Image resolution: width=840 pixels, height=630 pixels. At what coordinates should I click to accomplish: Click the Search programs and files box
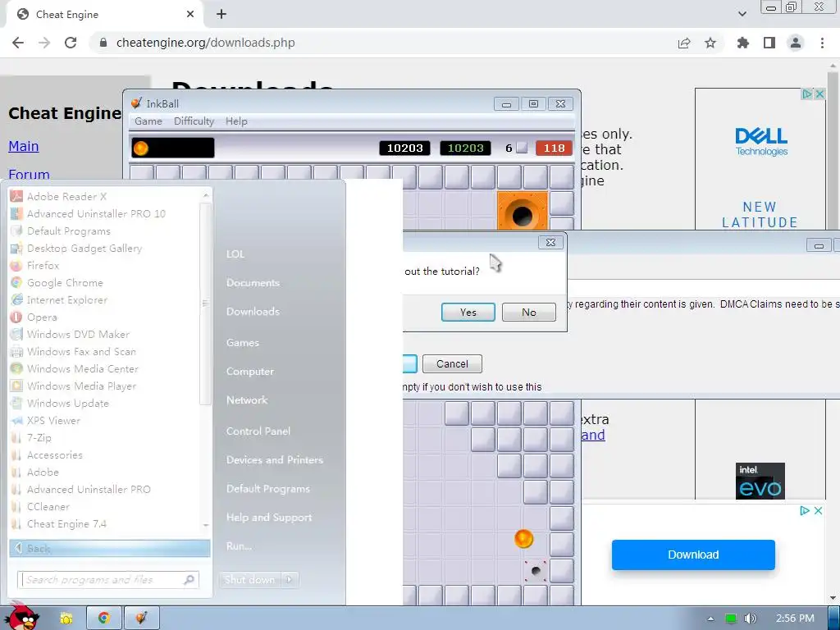(108, 580)
